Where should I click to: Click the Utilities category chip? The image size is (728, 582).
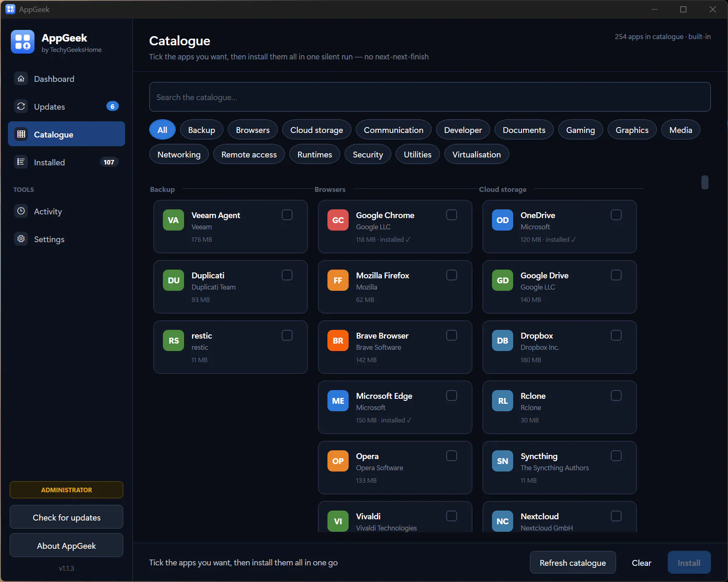click(418, 154)
